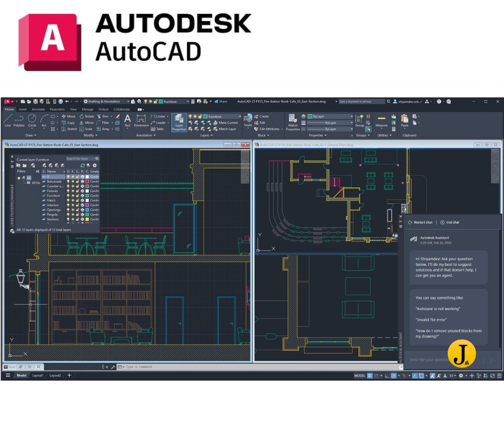Viewport: 504px width, 423px height.
Task: Apply the Fillet tool
Action: coord(103,122)
